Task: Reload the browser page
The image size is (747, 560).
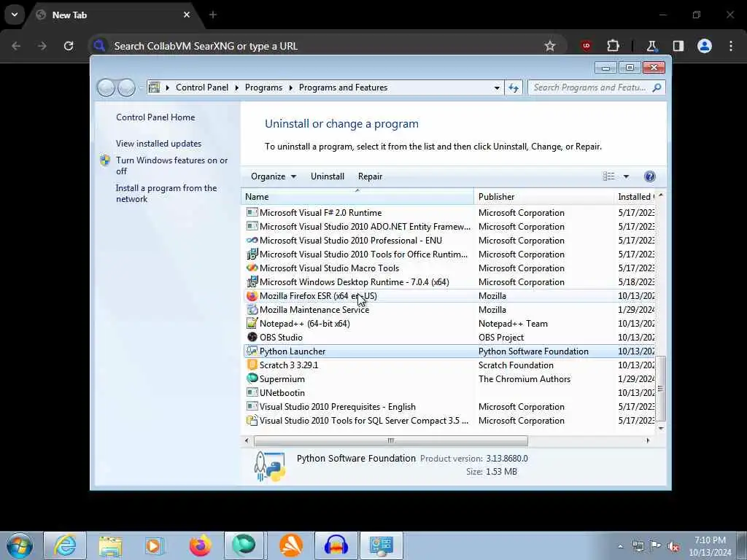Action: coord(69,46)
